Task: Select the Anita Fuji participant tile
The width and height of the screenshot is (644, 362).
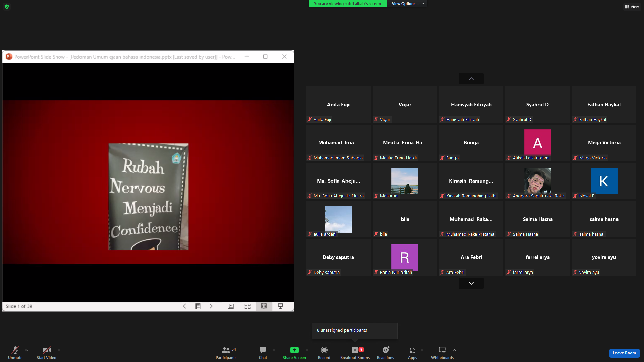Action: (x=338, y=105)
